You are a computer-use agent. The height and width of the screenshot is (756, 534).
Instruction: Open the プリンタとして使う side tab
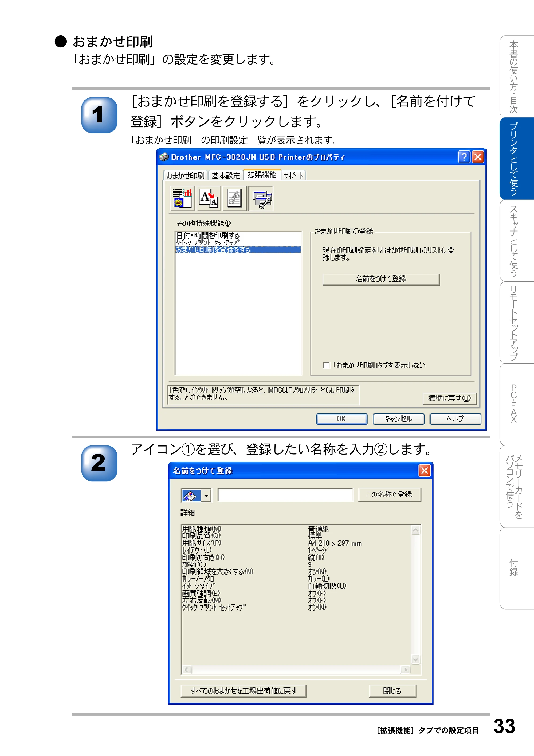517,158
